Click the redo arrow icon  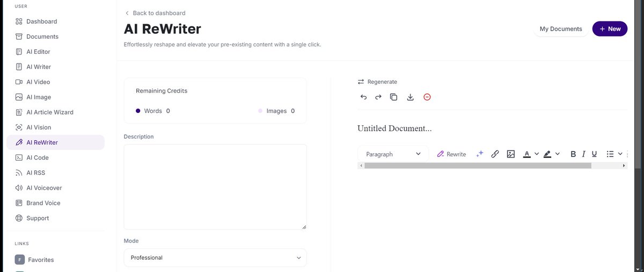[x=378, y=97]
